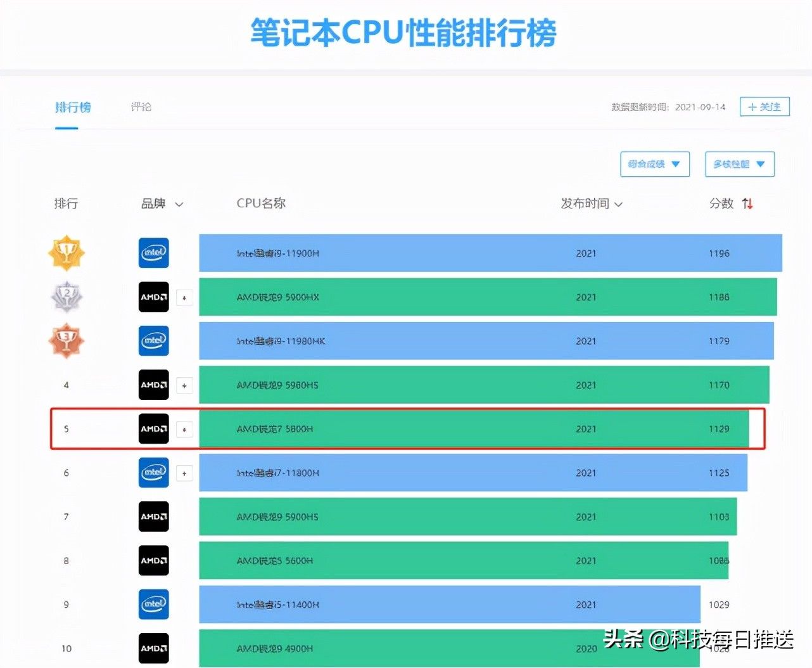Click the score 1029 value
Viewport: 812px width, 668px height.
(x=719, y=605)
